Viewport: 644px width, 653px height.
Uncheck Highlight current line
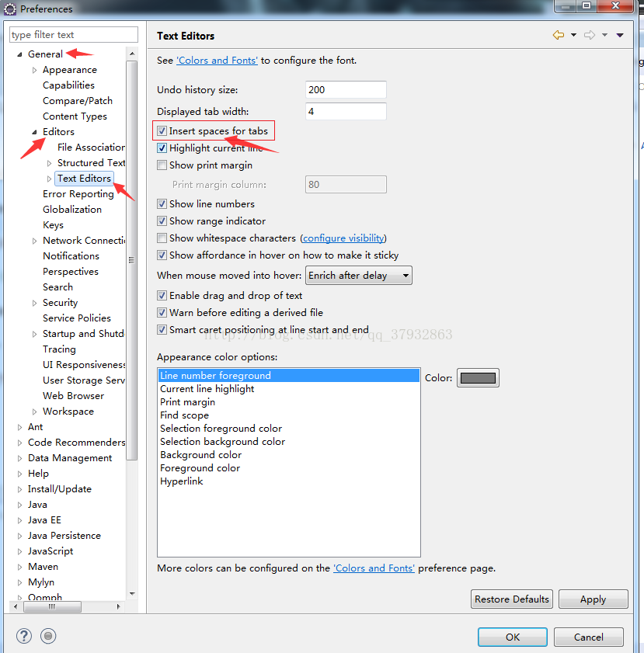(162, 148)
